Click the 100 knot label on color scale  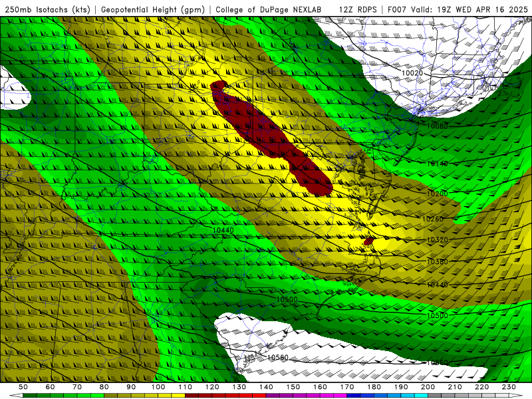158,387
